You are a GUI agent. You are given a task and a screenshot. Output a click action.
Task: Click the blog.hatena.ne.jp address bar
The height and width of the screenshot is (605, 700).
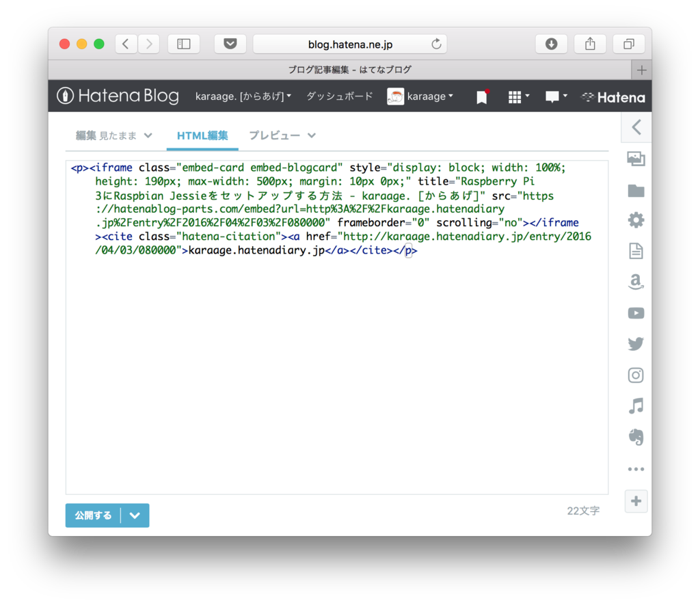(x=350, y=44)
